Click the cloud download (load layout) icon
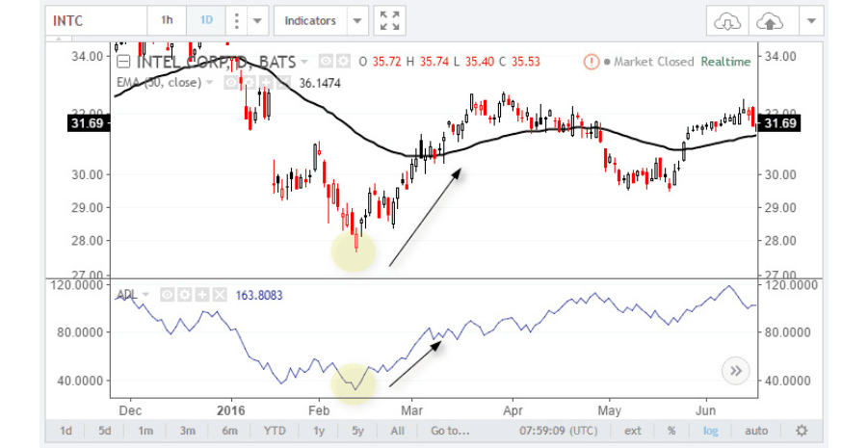 [x=727, y=21]
